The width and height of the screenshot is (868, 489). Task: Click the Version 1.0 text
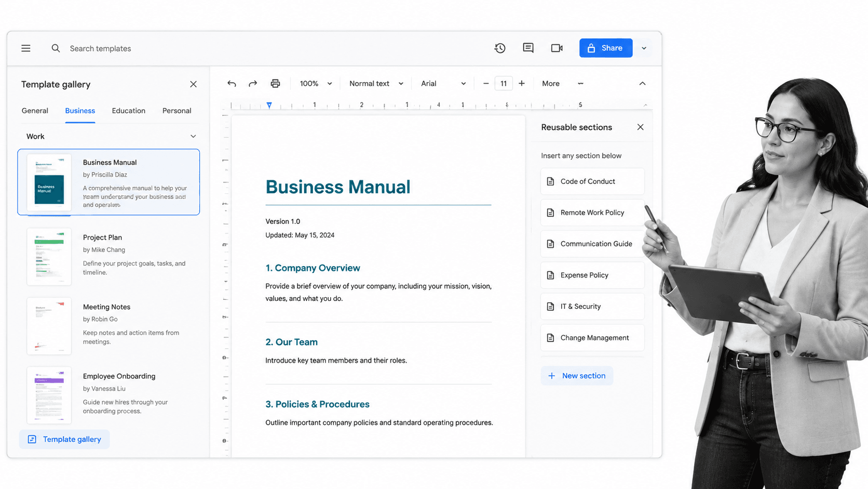(x=283, y=221)
